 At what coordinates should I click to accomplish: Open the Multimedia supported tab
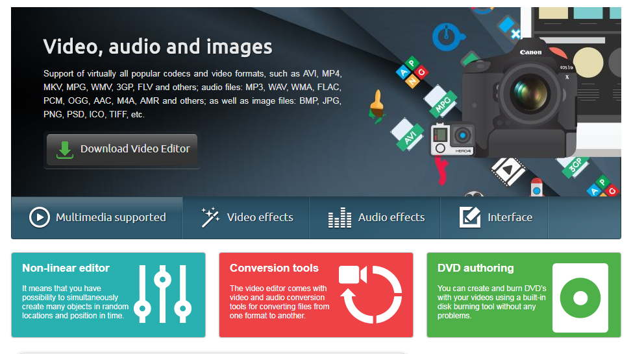[97, 217]
